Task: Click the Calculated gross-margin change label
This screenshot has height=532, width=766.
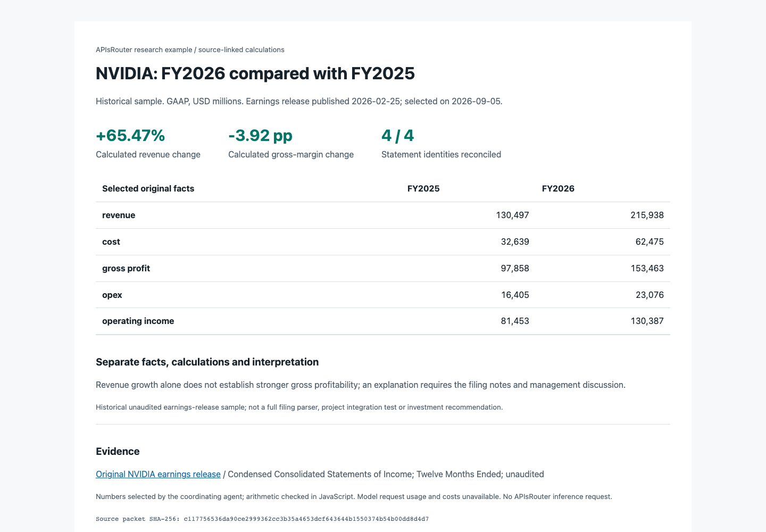Action: point(291,154)
